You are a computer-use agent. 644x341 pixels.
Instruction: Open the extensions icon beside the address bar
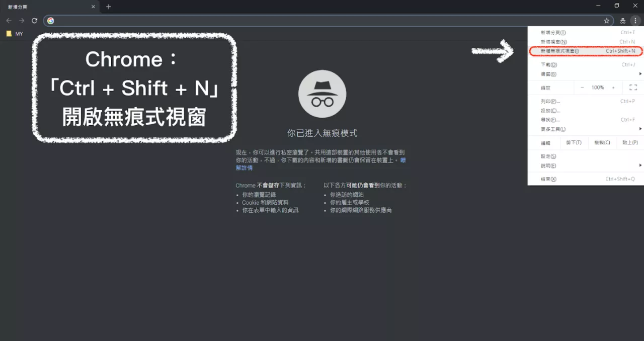(x=622, y=21)
